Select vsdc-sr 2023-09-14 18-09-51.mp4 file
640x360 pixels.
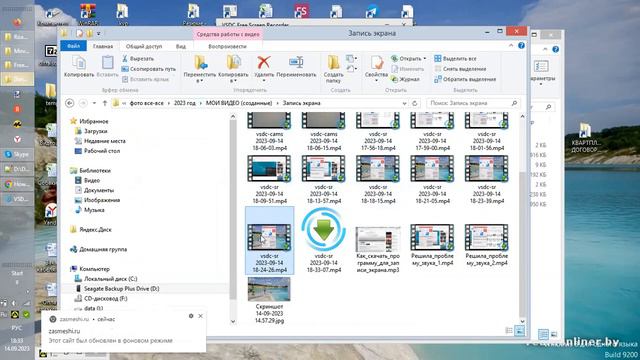pos(269,179)
